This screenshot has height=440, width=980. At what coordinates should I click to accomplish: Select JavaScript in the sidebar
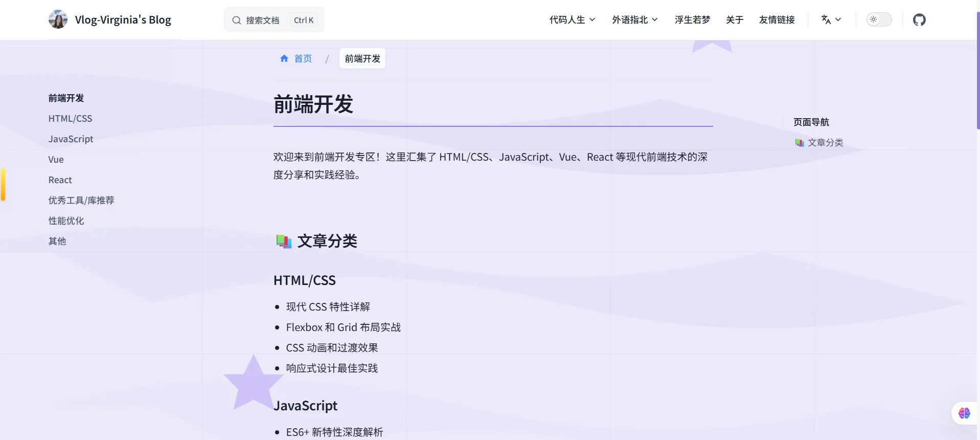coord(71,139)
